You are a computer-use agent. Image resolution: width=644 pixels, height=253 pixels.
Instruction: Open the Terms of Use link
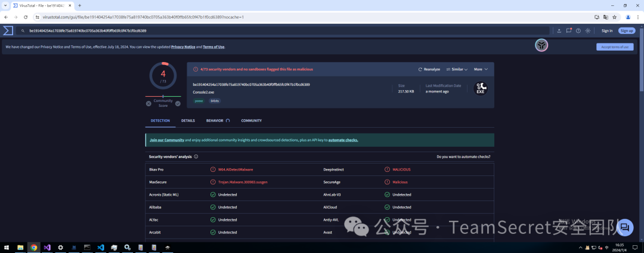(x=213, y=47)
